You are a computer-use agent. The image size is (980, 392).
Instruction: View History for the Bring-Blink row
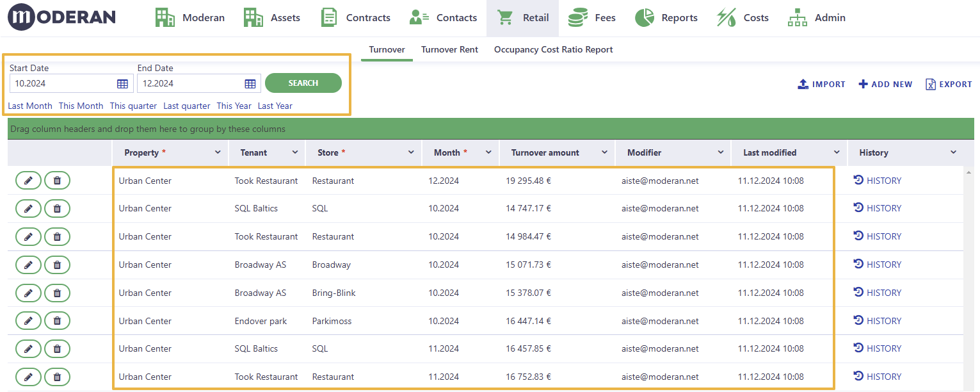(878, 293)
